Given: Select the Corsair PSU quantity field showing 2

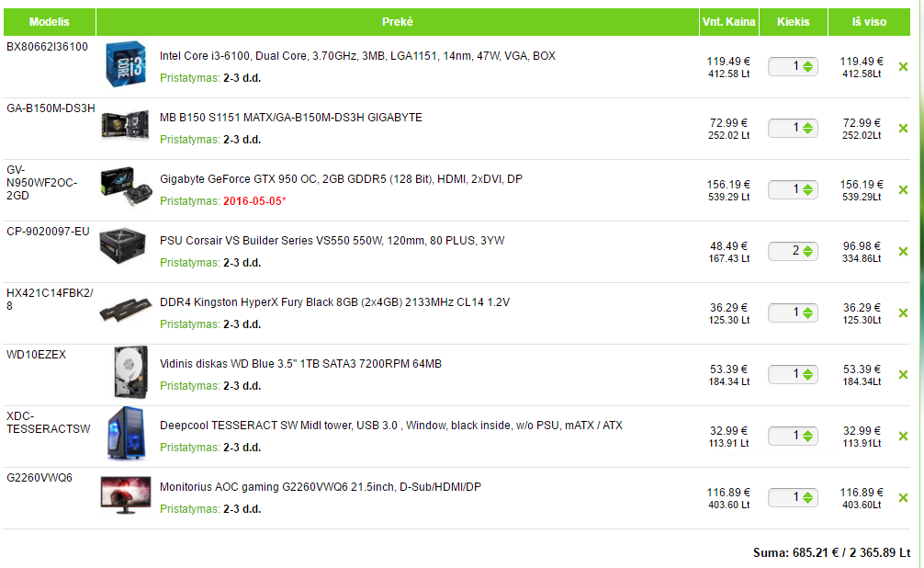Looking at the screenshot, I should coord(793,251).
